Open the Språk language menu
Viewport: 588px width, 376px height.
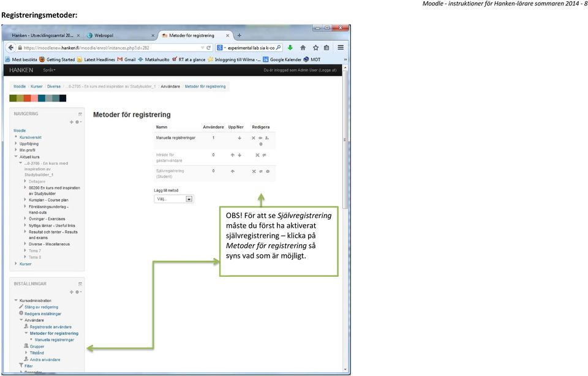coord(49,70)
